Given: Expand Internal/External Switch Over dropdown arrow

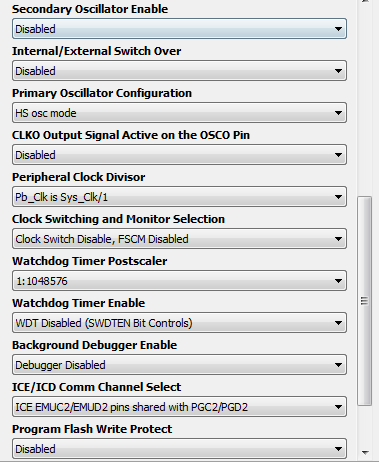Looking at the screenshot, I should [338, 71].
